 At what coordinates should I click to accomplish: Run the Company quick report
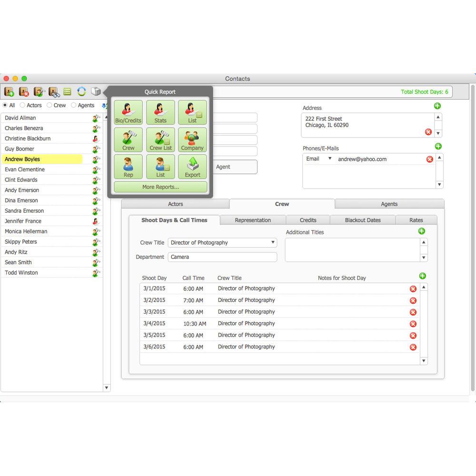tap(192, 139)
